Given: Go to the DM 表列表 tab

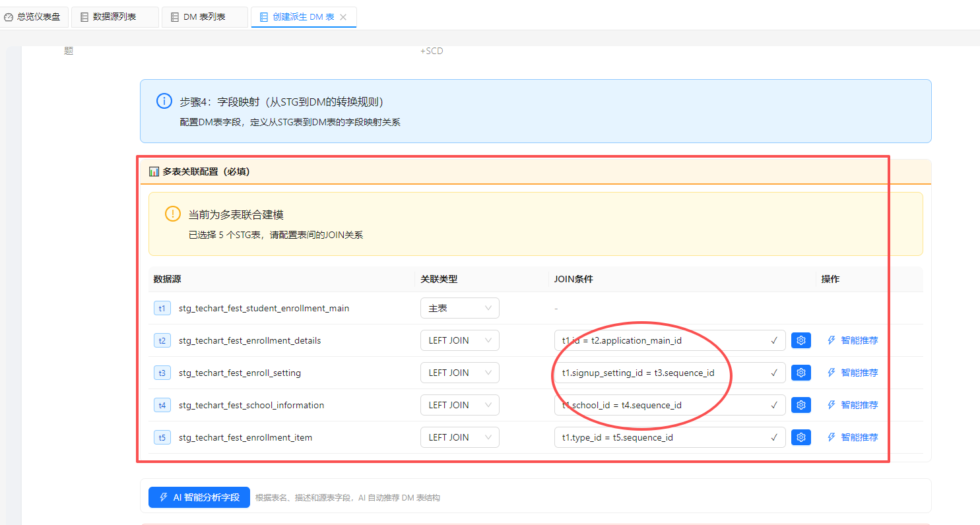Looking at the screenshot, I should point(204,17).
